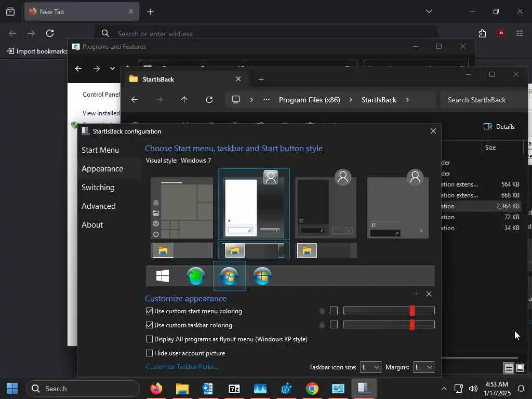Switch Explorer to large thumbnails view
This screenshot has height=399, width=532.
pos(520,368)
